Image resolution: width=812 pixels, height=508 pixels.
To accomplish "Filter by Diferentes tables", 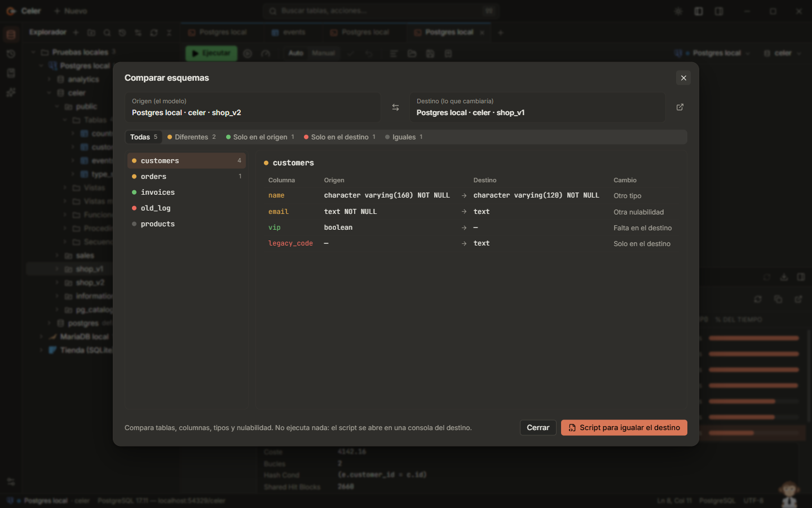I will (x=192, y=137).
